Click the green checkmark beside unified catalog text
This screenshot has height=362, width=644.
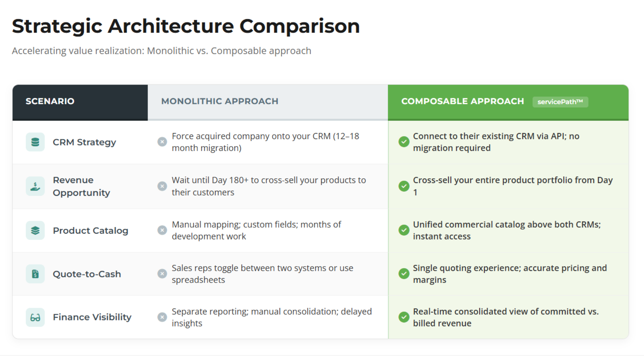coord(404,230)
